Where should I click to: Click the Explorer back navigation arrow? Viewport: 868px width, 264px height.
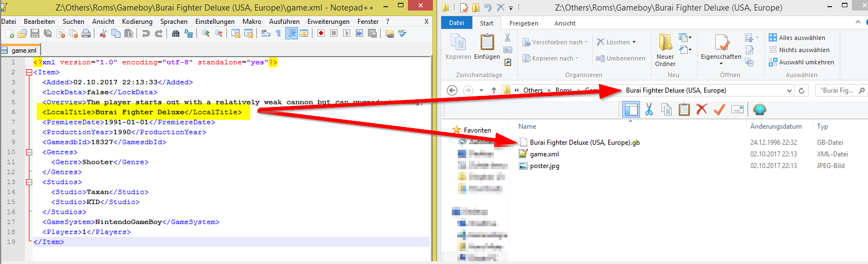(452, 90)
